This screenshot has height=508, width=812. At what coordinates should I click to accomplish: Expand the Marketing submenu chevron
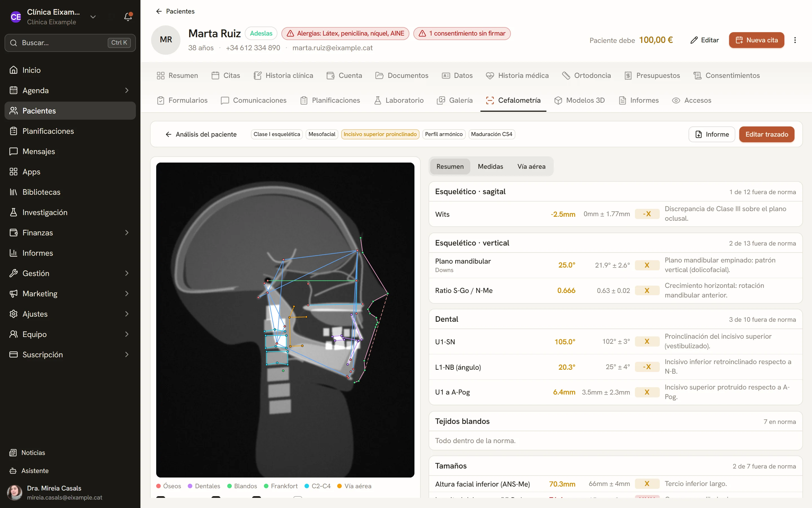click(127, 294)
